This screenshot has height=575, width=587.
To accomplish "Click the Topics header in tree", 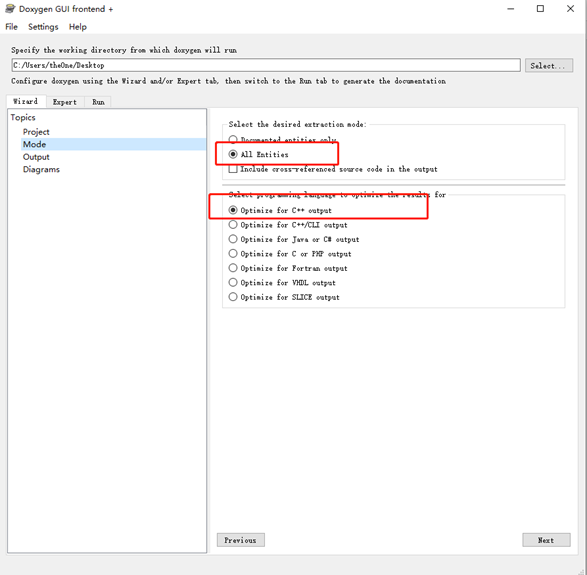I will click(x=23, y=118).
